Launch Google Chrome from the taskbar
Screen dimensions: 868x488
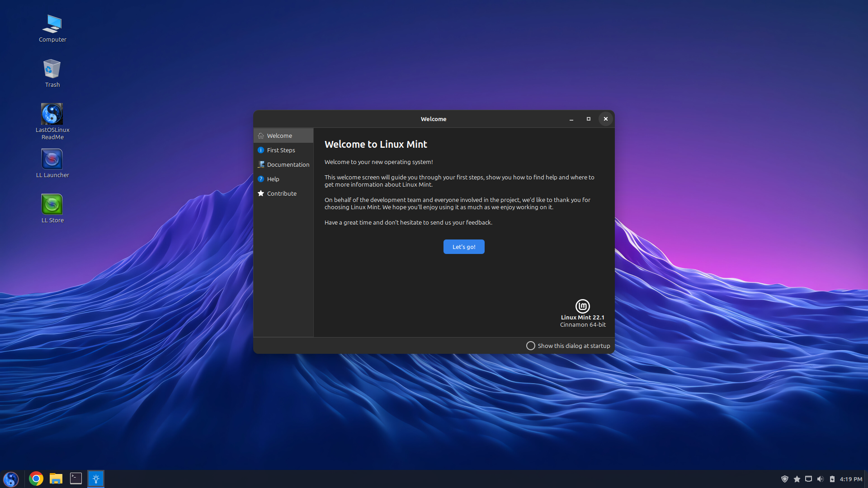(x=36, y=479)
